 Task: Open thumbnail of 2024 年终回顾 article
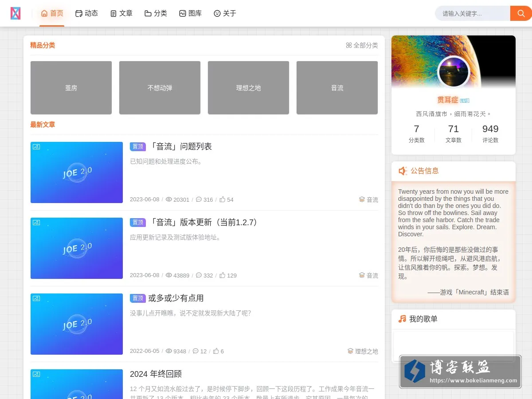pyautogui.click(x=77, y=384)
